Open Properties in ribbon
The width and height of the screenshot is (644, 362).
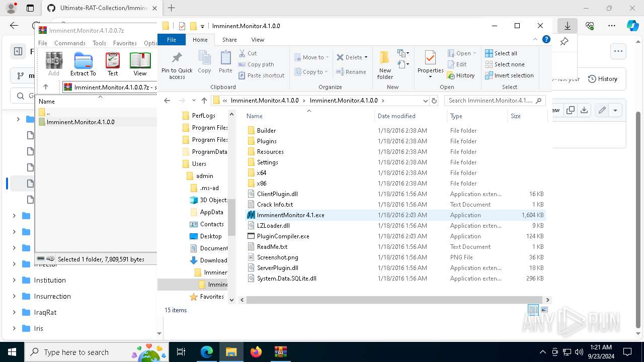coord(430,65)
